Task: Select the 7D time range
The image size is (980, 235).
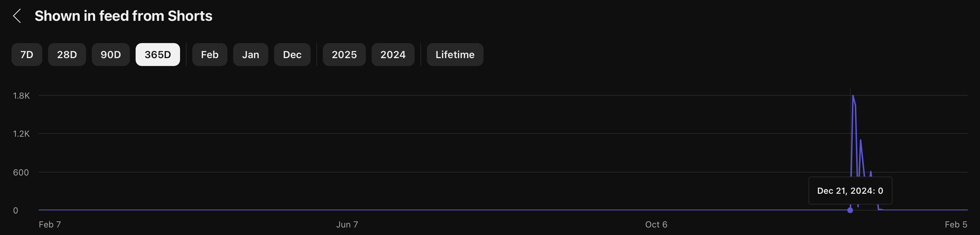Action: [x=27, y=55]
